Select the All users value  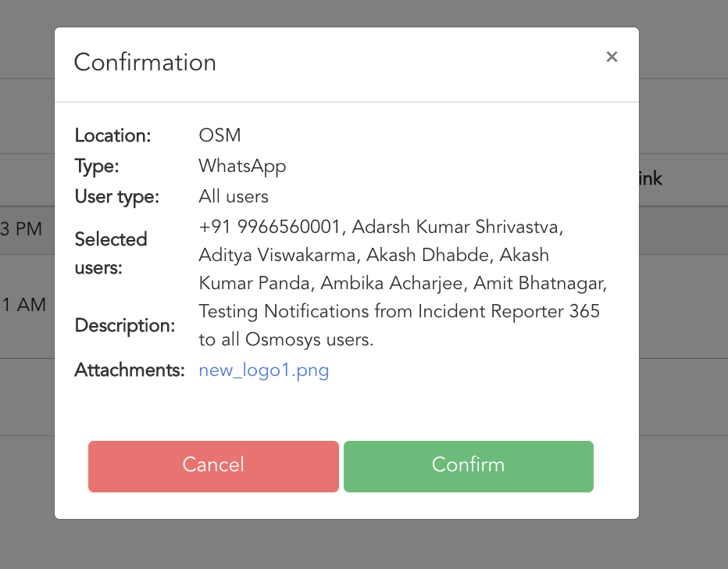coord(234,196)
